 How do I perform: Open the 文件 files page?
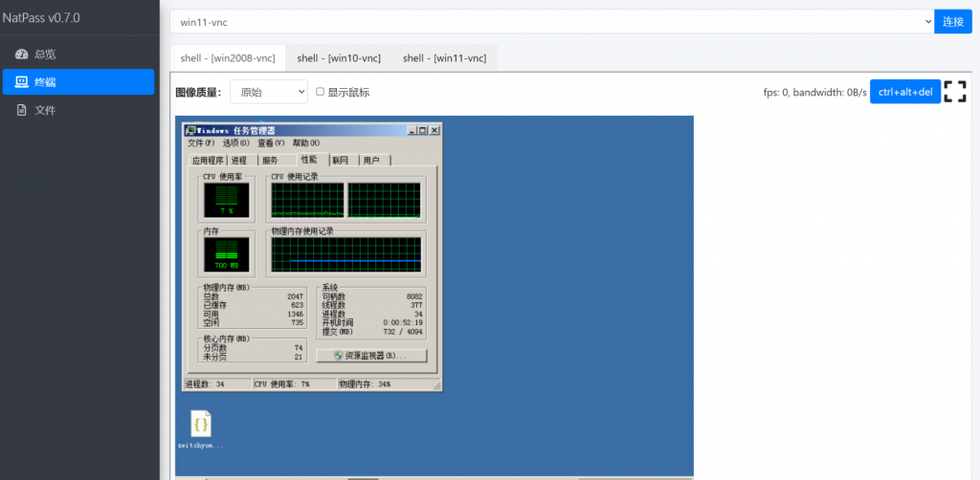[x=78, y=110]
